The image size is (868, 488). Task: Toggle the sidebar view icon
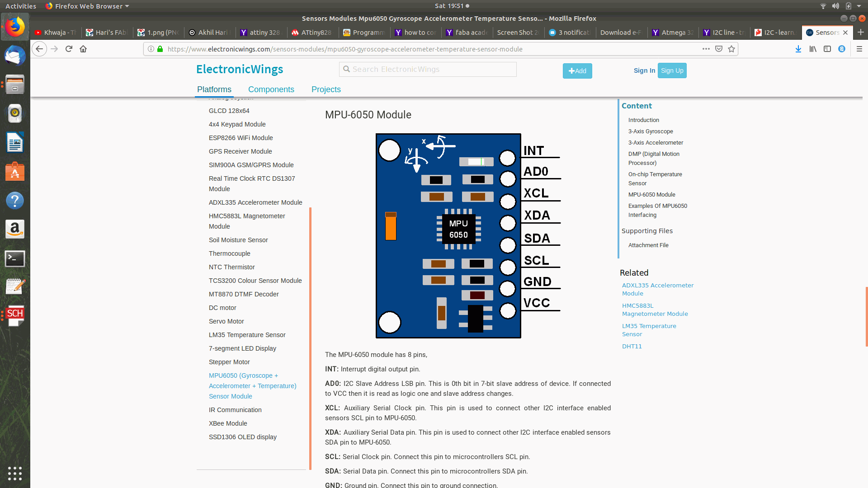(827, 49)
